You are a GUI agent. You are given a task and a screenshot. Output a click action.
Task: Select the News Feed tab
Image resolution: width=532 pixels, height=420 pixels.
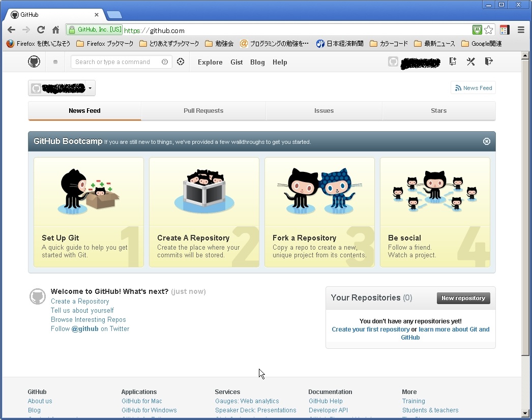point(84,111)
